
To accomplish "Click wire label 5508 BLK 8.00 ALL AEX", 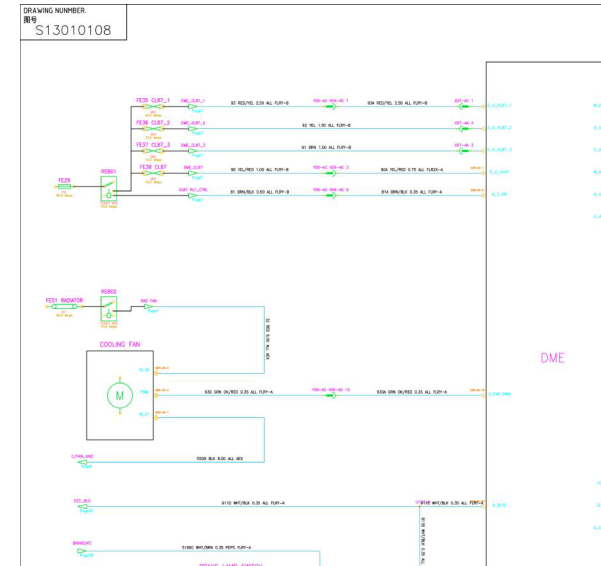I will (220, 459).
